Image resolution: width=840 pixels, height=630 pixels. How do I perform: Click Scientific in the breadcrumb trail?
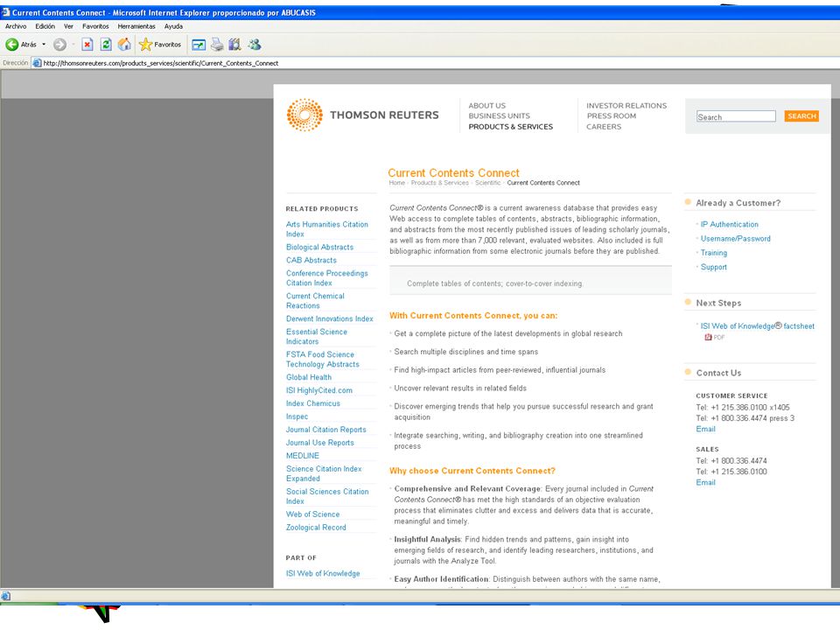click(x=487, y=183)
